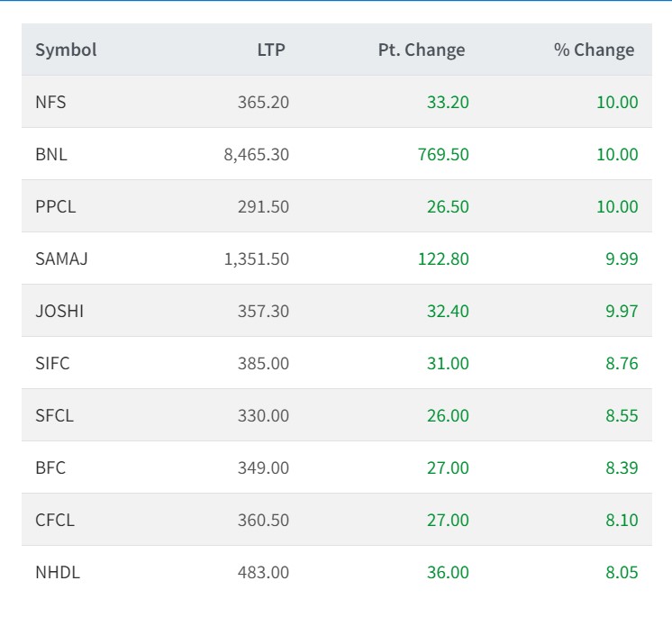Click the CFCL symbol
672x617 pixels.
[x=55, y=520]
